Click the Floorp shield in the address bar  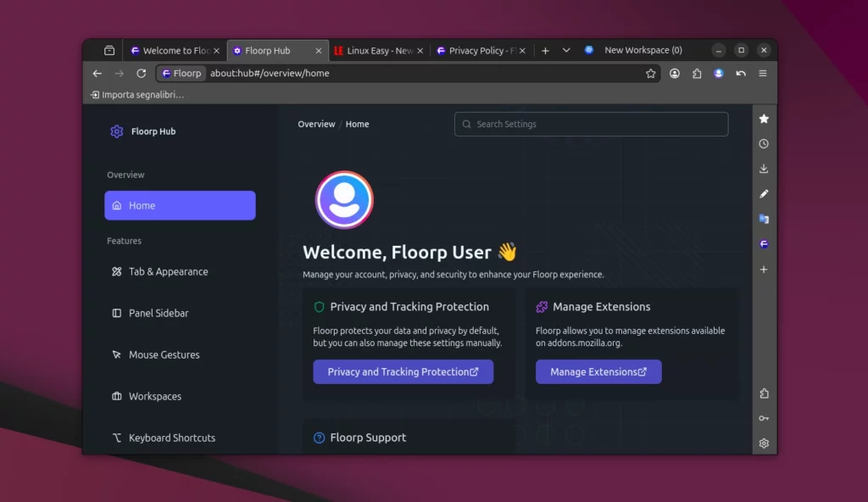point(181,73)
